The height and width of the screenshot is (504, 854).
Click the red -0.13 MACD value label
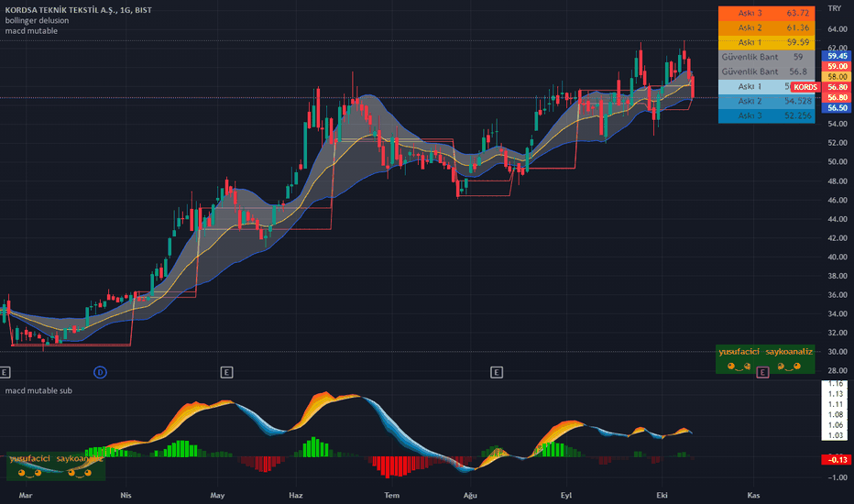[838, 460]
